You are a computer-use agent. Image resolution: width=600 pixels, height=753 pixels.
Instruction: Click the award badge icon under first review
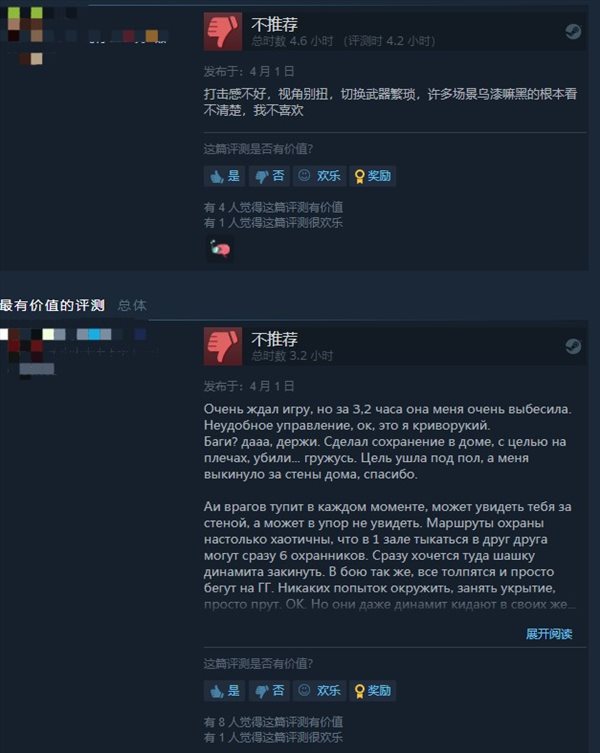coord(220,249)
